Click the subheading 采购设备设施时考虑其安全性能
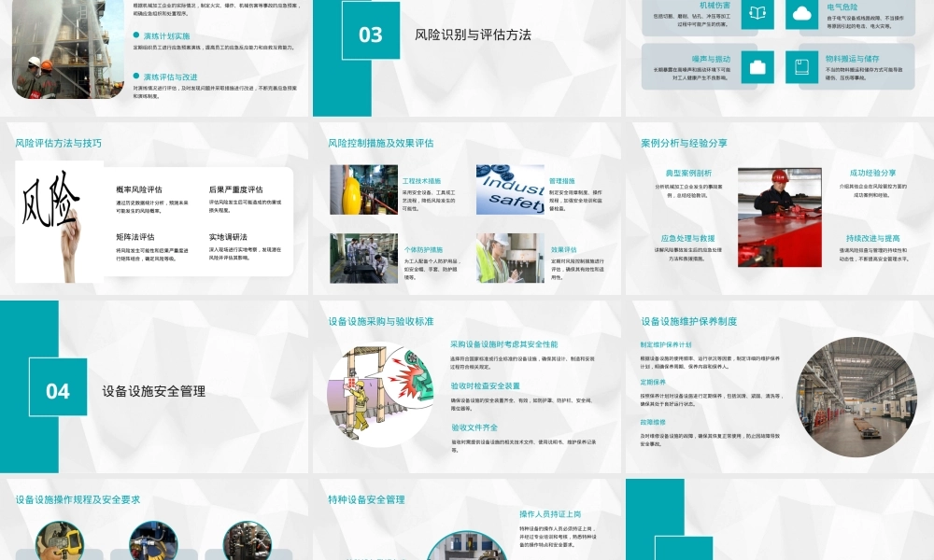The image size is (934, 560). pos(504,344)
